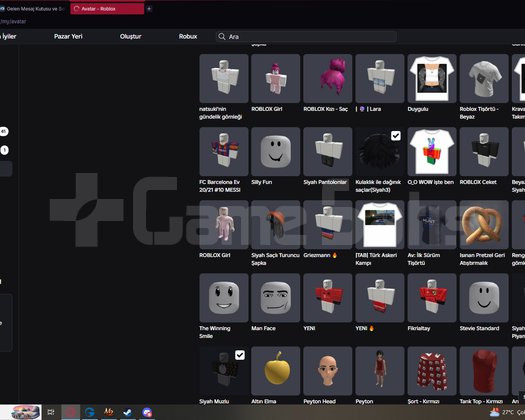Open the Stevie Standard name link
This screenshot has width=525, height=420.
(x=479, y=328)
